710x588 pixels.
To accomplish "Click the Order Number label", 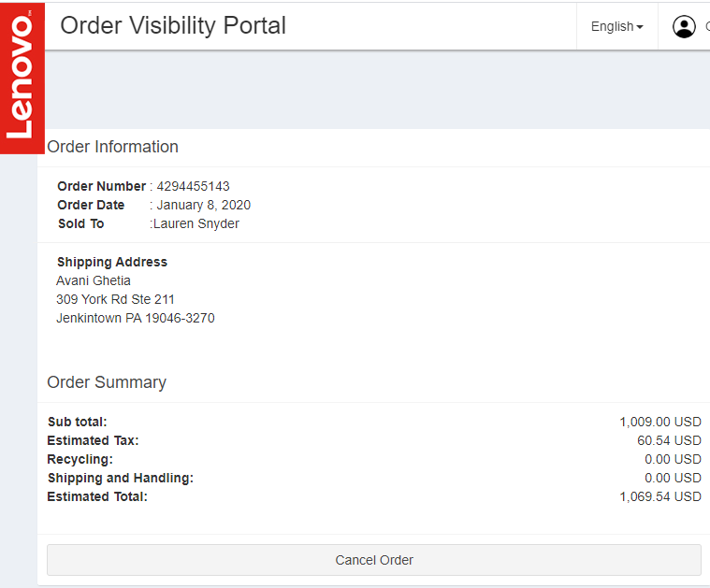I will (101, 186).
